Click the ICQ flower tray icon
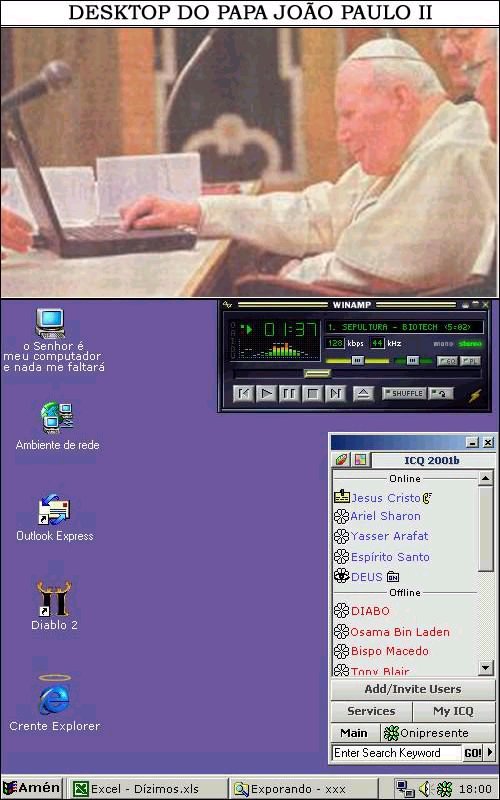500x800 pixels. pos(444,789)
